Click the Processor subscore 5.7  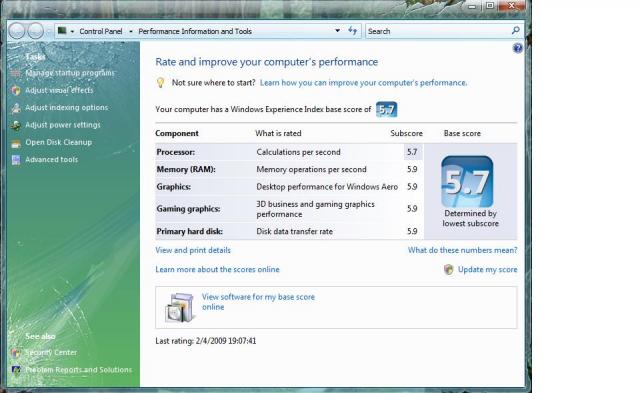click(x=412, y=152)
